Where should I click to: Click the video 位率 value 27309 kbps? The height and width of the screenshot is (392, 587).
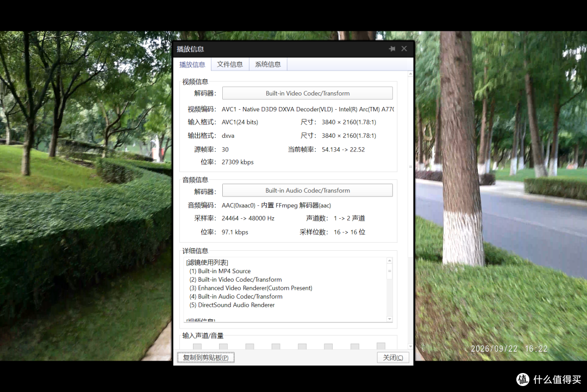coord(238,162)
